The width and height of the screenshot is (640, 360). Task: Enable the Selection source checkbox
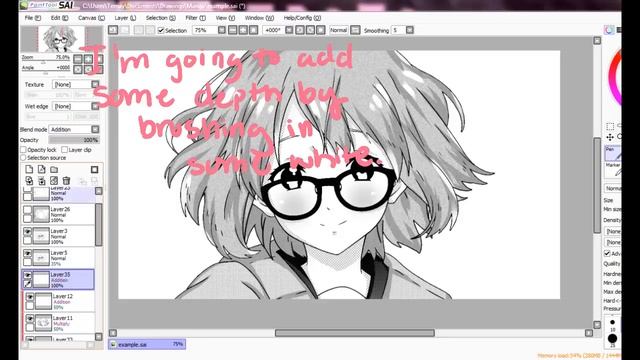click(x=23, y=158)
